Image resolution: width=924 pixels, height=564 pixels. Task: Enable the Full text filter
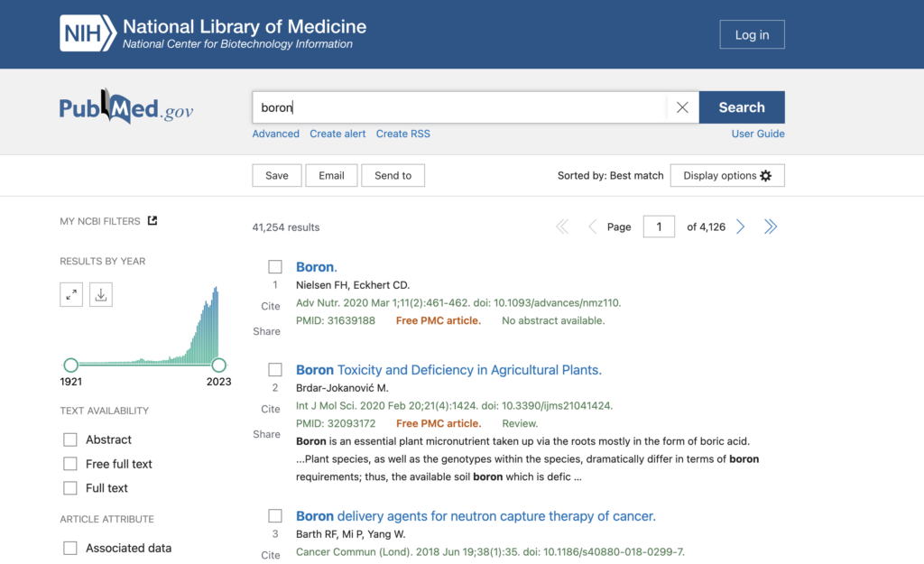(x=70, y=488)
